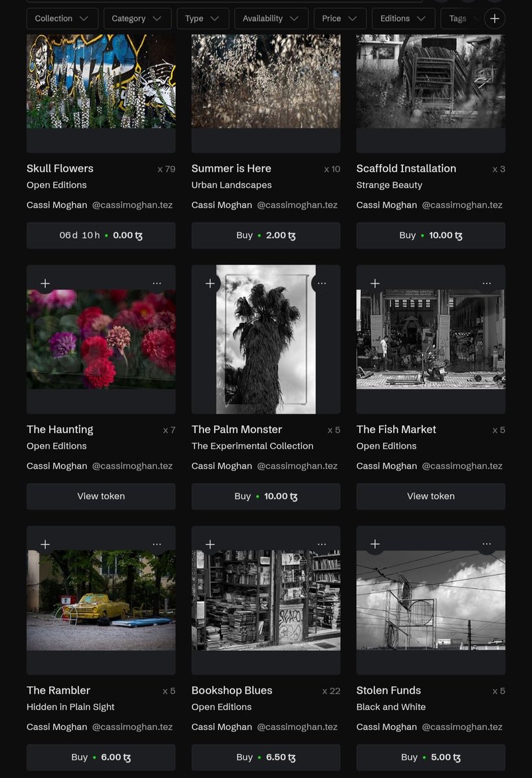Open Open Editions link under Skull Flowers

(56, 185)
